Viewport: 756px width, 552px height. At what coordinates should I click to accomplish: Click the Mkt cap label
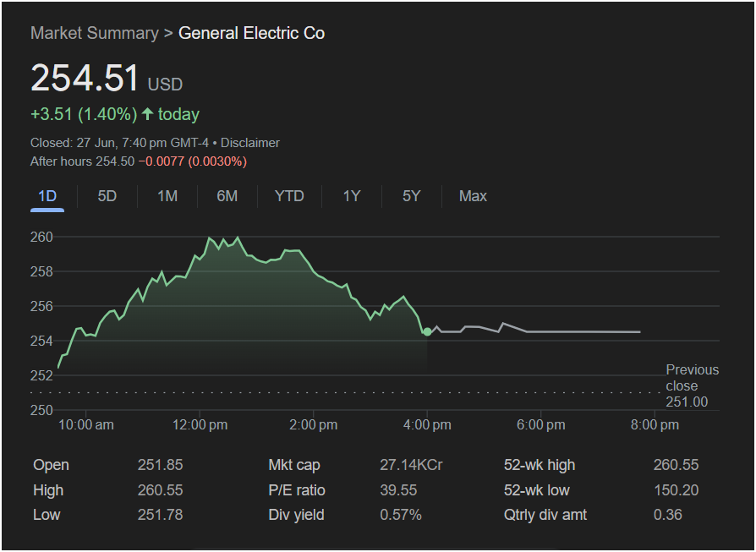click(294, 465)
